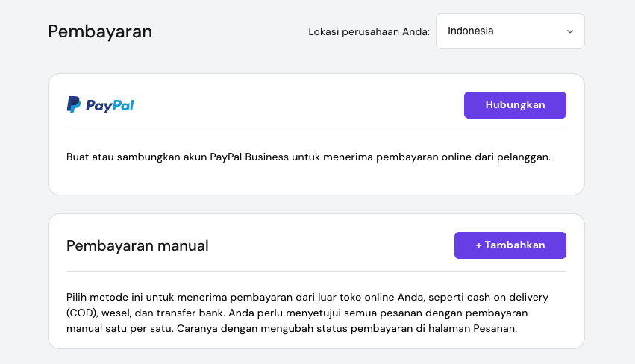Open the Indonesia company location dropdown
635x364 pixels.
(x=510, y=31)
